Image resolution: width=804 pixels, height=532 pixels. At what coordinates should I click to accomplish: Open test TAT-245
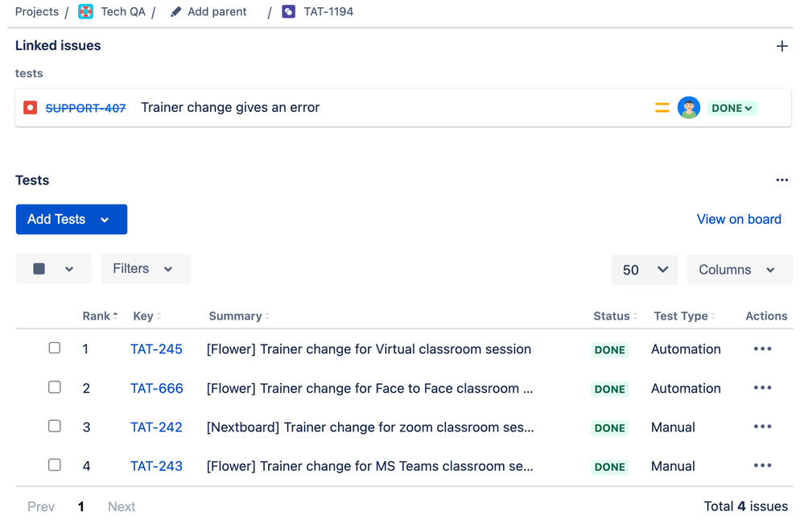coord(156,348)
